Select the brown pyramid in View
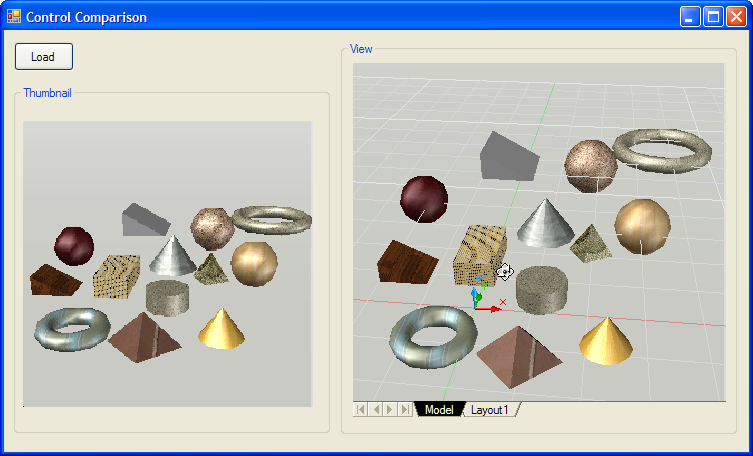 pyautogui.click(x=520, y=354)
